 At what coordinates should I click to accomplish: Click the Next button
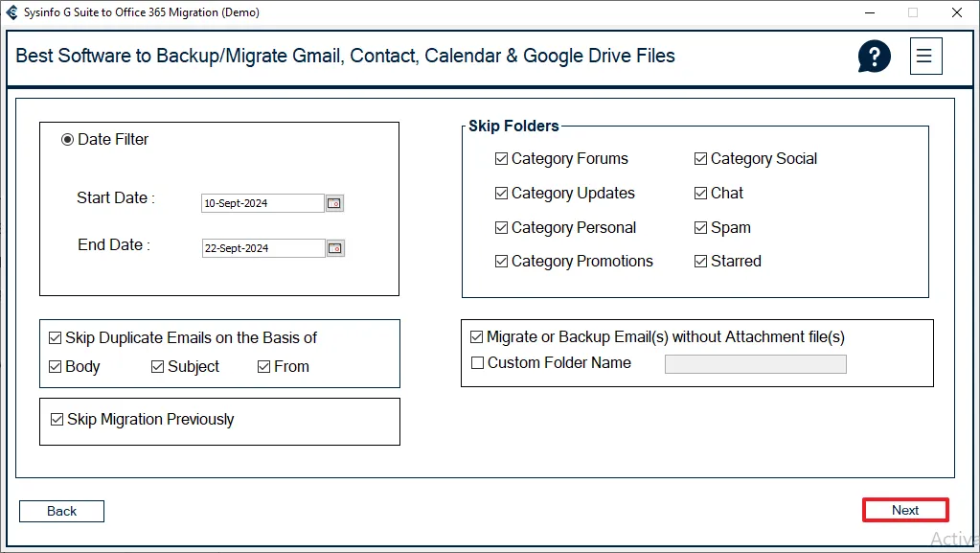click(905, 511)
